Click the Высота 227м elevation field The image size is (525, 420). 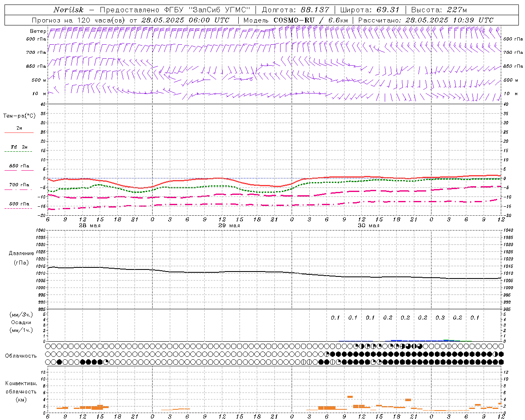438,10
